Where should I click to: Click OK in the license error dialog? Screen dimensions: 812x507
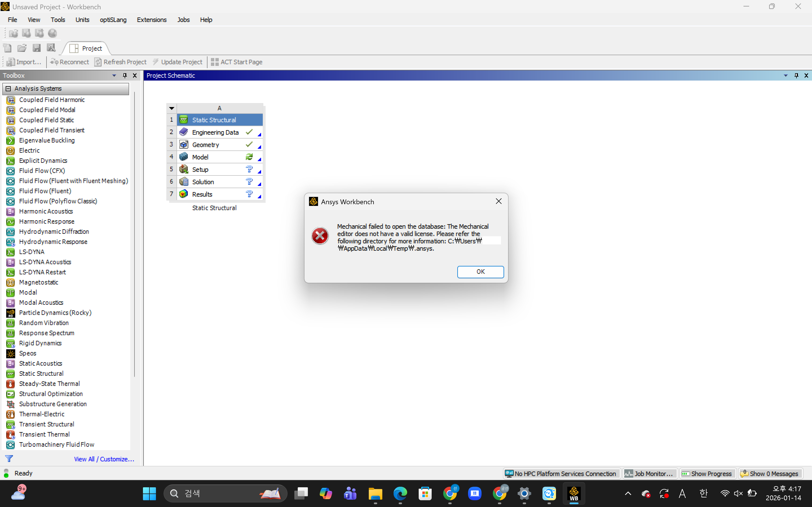pos(480,272)
